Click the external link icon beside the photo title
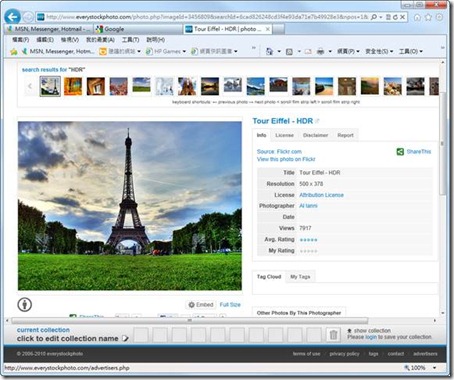 click(x=317, y=121)
